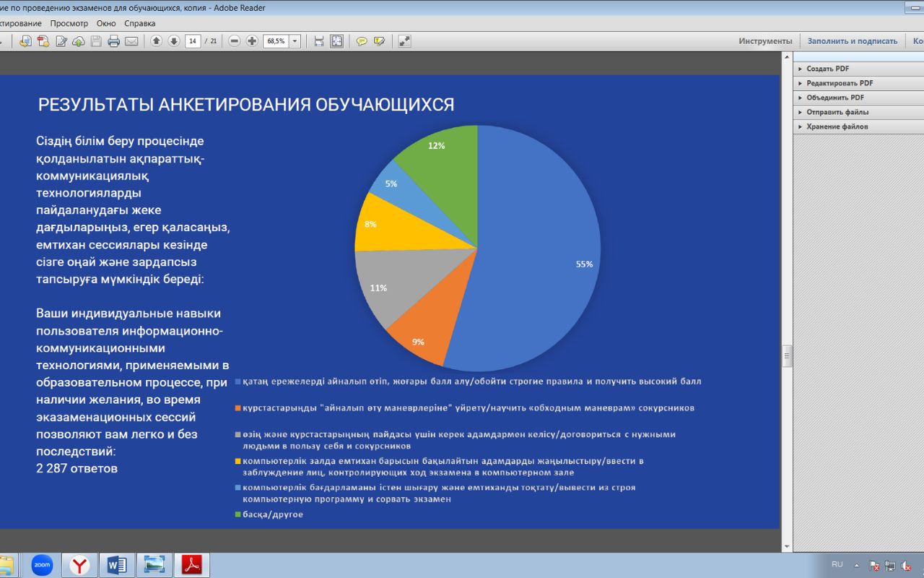Go to next page with down arrow
The width and height of the screenshot is (924, 578).
(x=173, y=41)
